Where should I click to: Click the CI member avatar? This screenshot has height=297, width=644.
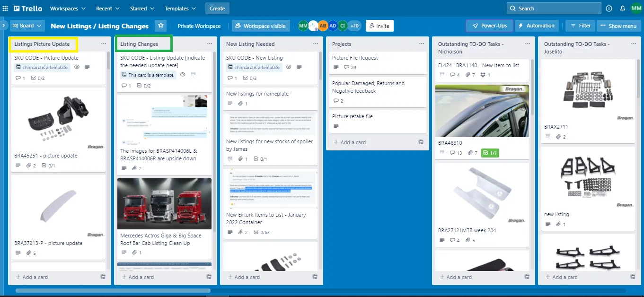(343, 26)
